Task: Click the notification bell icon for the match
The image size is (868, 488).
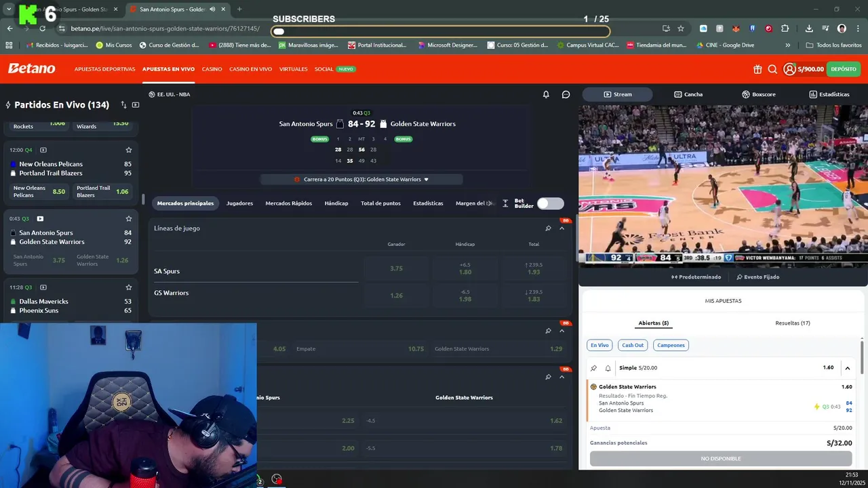Action: click(x=546, y=94)
